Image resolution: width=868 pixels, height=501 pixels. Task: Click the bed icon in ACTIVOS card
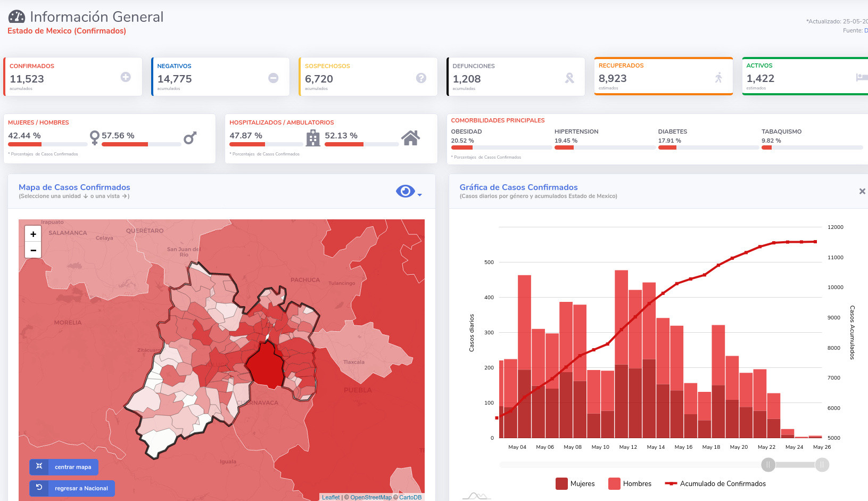click(862, 77)
